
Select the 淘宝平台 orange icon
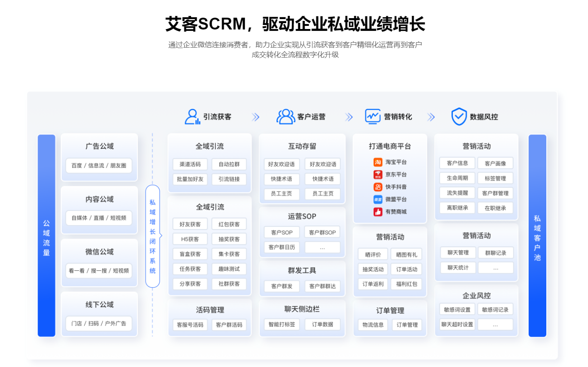click(378, 162)
